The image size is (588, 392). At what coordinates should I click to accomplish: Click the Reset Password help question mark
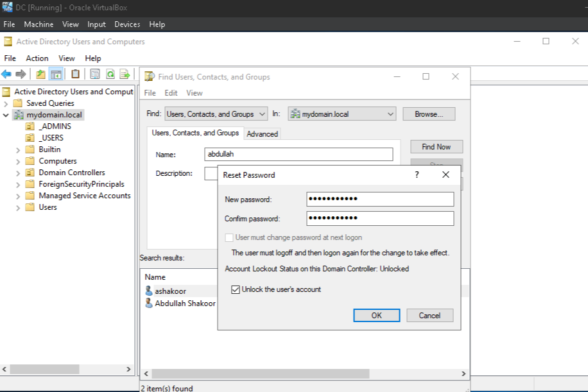coord(417,175)
